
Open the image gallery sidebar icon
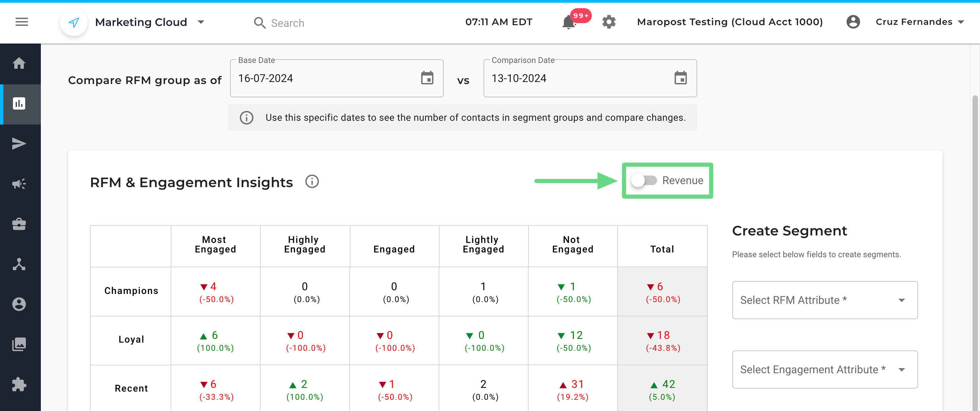19,344
